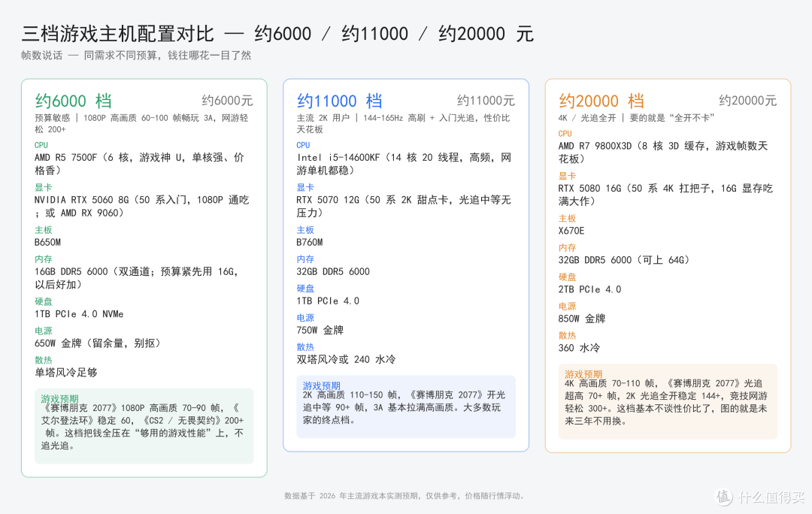The width and height of the screenshot is (812, 514).
Task: Click the subtitle starting with '帧数说话'
Action: [x=136, y=55]
